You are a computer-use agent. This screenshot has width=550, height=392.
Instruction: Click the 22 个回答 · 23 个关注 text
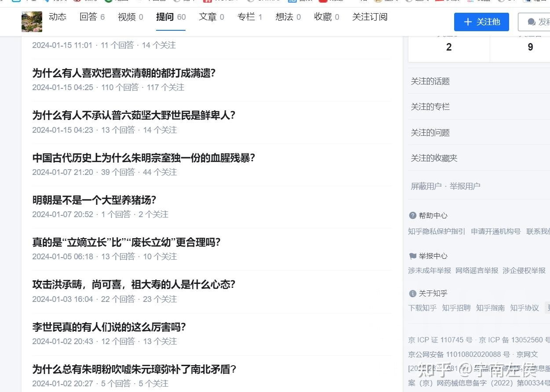pyautogui.click(x=139, y=299)
